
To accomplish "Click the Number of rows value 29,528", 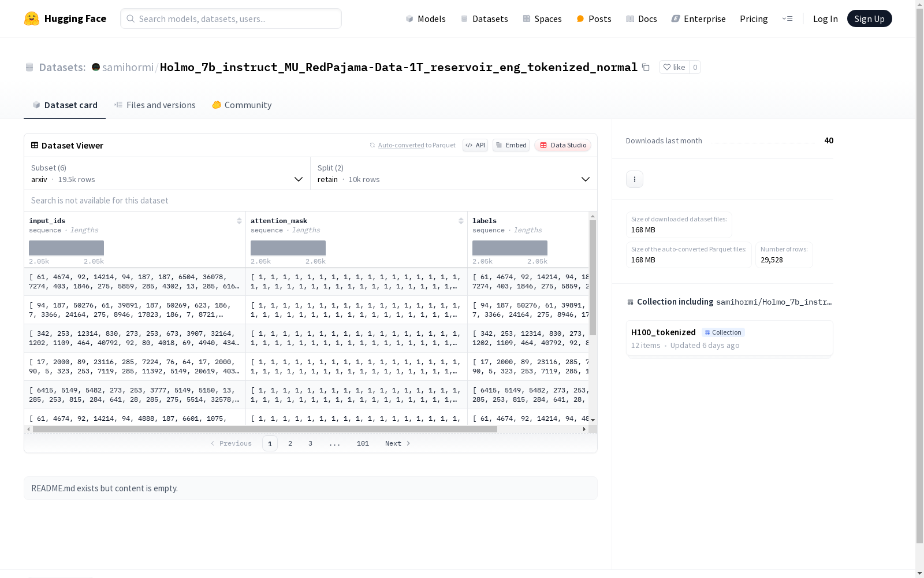I will click(x=772, y=260).
